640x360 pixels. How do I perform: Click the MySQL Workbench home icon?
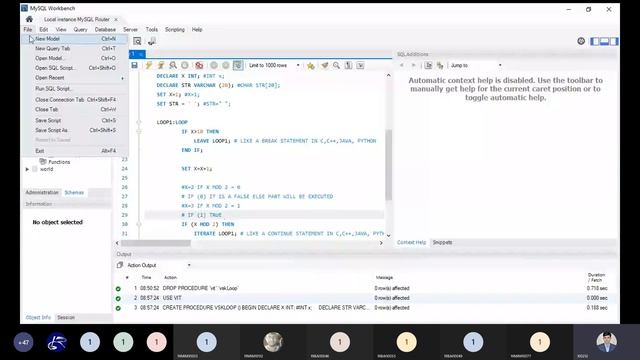tap(29, 19)
